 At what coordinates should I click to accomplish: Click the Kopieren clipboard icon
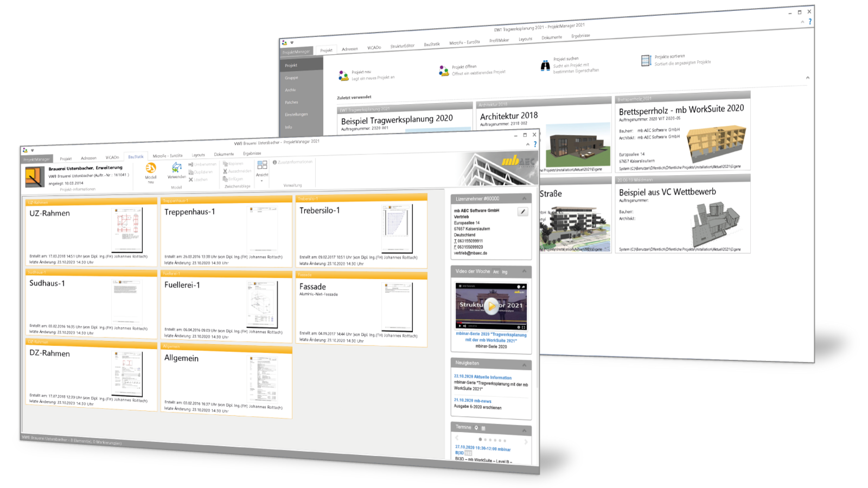pos(225,163)
